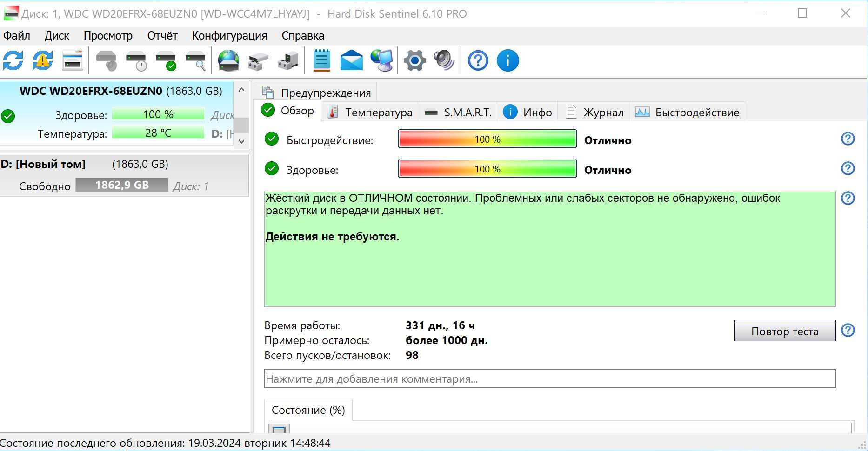Open the Диск menu

click(57, 35)
